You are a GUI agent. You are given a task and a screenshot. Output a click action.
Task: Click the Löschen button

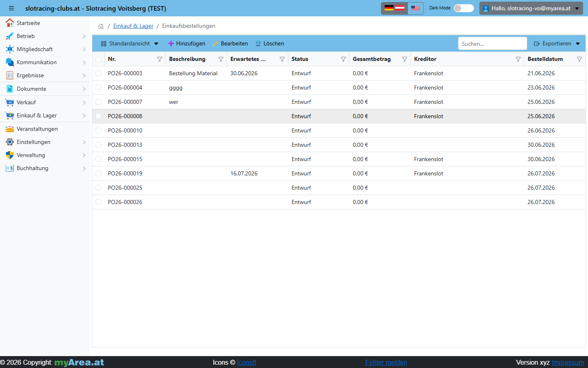click(270, 43)
